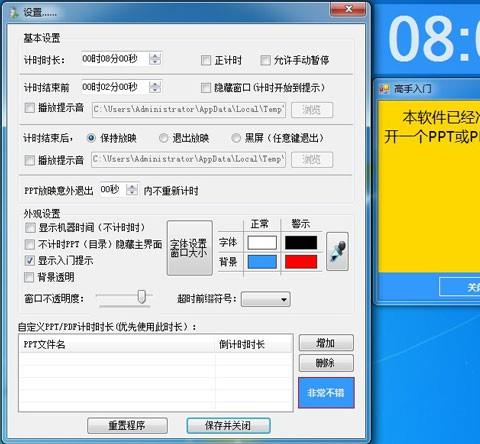Click second sound file path field
This screenshot has width=480, height=444.
189,160
